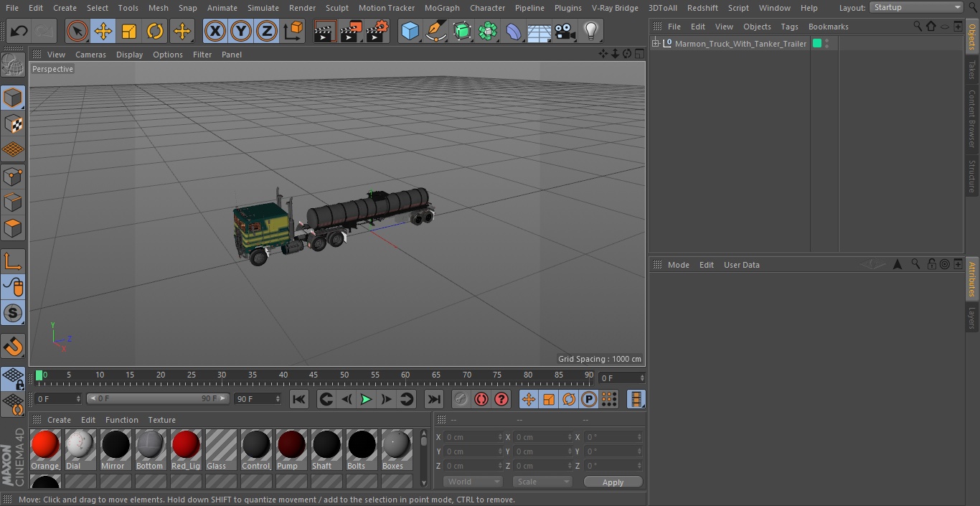Viewport: 980px width, 506px height.
Task: Switch to Polygons mode
Action: pos(13,228)
